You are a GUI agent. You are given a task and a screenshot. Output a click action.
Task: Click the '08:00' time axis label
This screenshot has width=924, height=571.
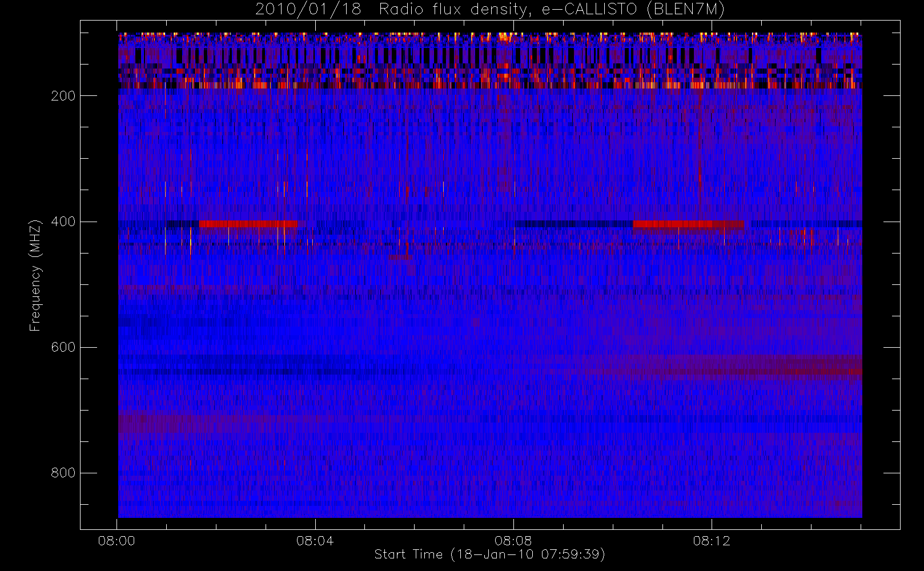(x=116, y=541)
